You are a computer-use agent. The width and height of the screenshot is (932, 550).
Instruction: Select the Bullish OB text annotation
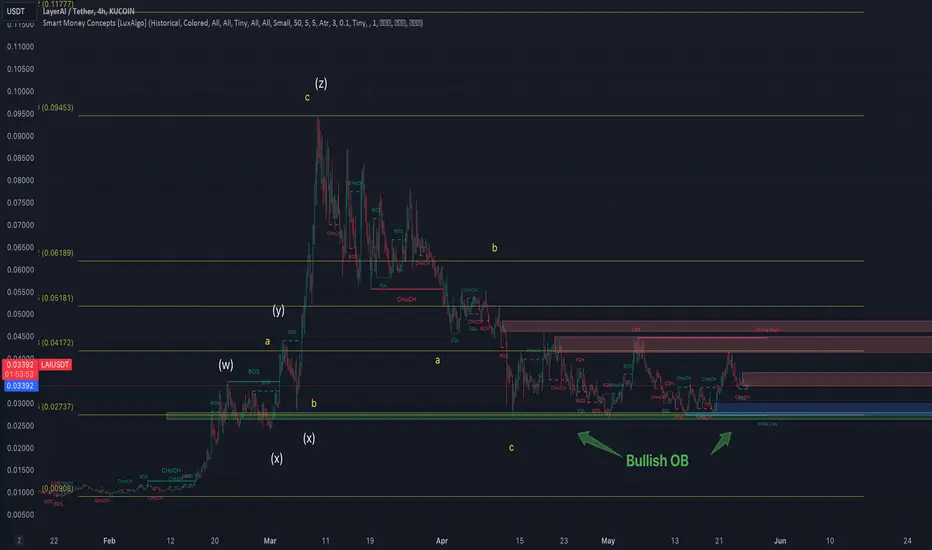(x=657, y=460)
